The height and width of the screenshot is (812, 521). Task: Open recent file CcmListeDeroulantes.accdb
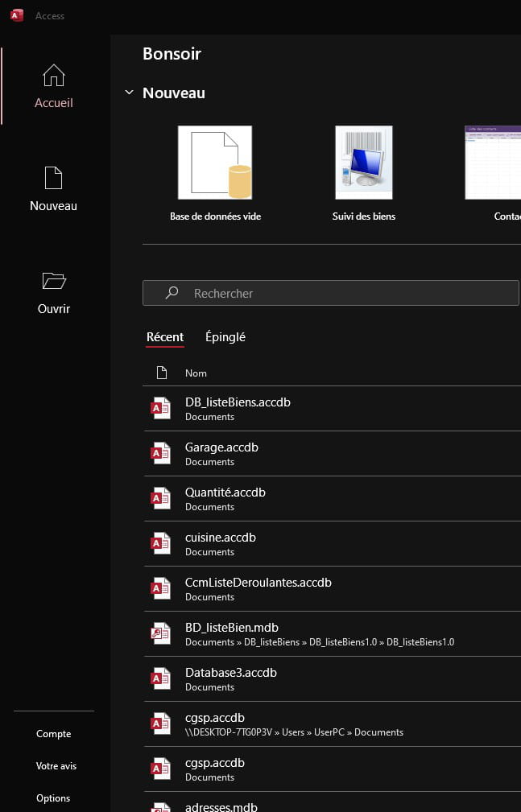click(332, 589)
